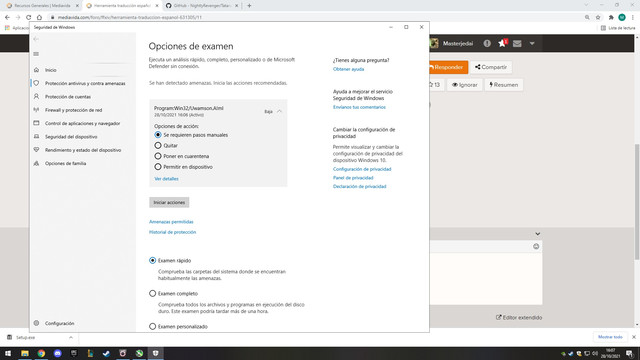Viewport: 640px width, 360px height.
Task: Open the hamburger menu in Seguridad de Windows
Action: 36,54
